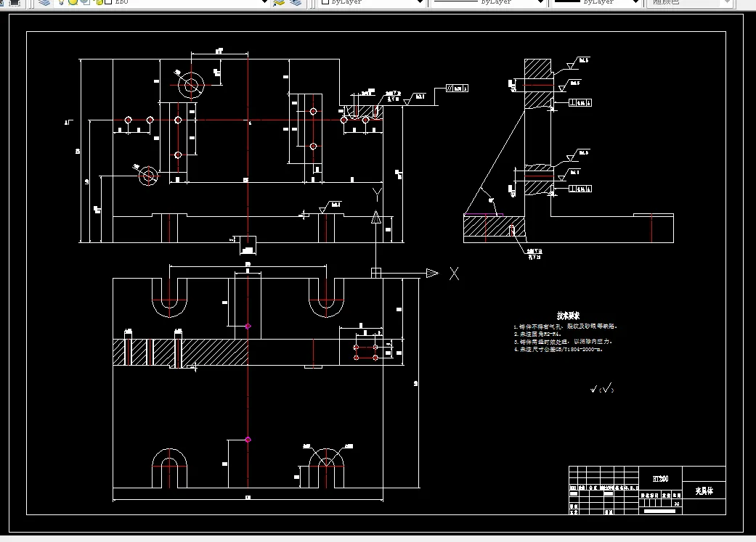This screenshot has height=542, width=756.
Task: Select the small rectangle with four red holes
Action: [x=366, y=353]
